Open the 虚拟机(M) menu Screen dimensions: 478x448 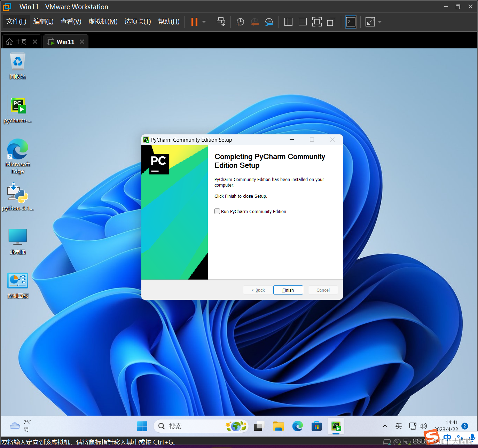pos(103,22)
